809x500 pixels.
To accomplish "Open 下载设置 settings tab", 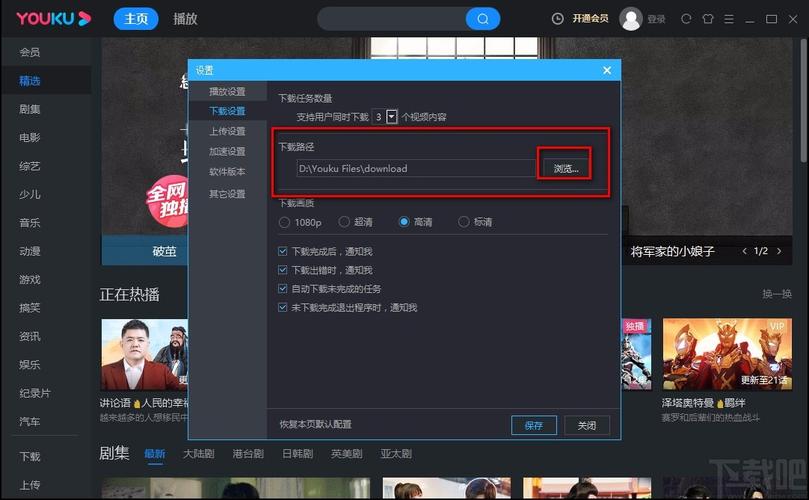I will tap(228, 111).
